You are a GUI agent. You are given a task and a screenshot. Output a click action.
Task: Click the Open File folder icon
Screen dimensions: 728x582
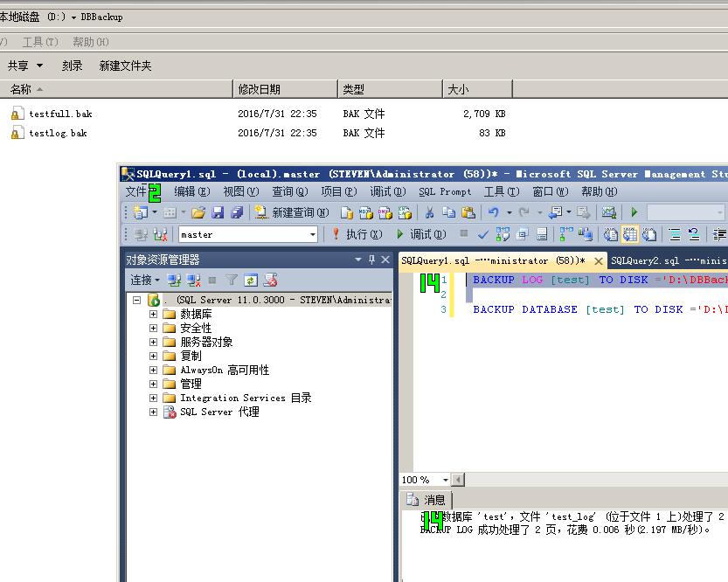tap(198, 212)
